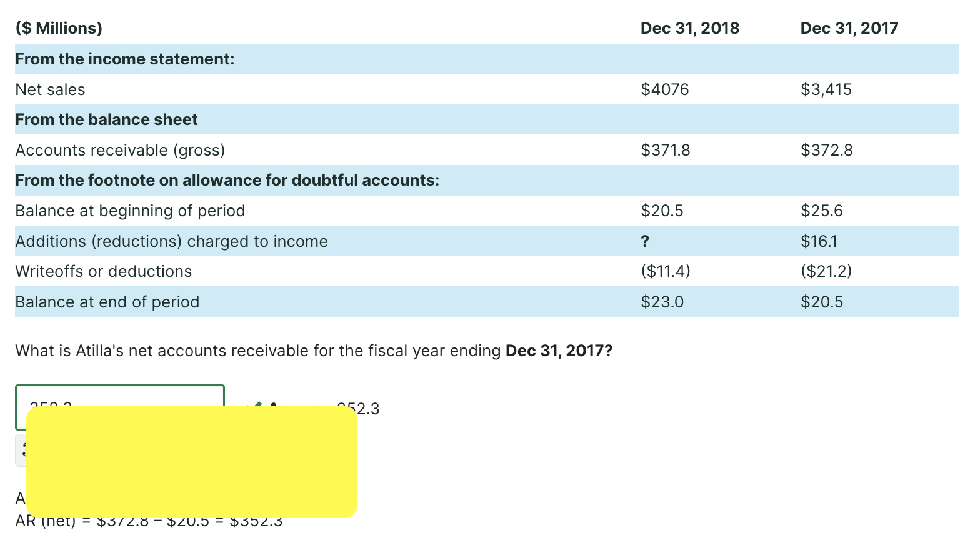Click the 2017 writeoffs value ($21.2)
Image resolution: width=980 pixels, height=540 pixels.
coord(826,271)
